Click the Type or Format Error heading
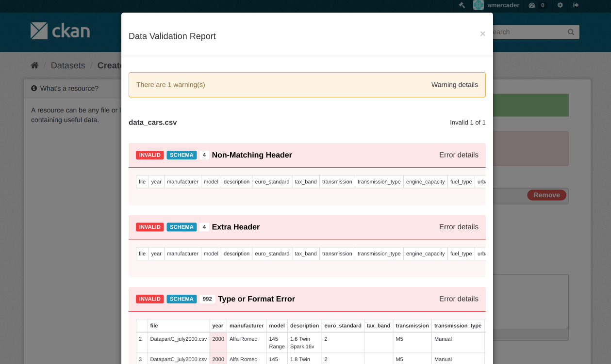611x364 pixels. coord(256,299)
